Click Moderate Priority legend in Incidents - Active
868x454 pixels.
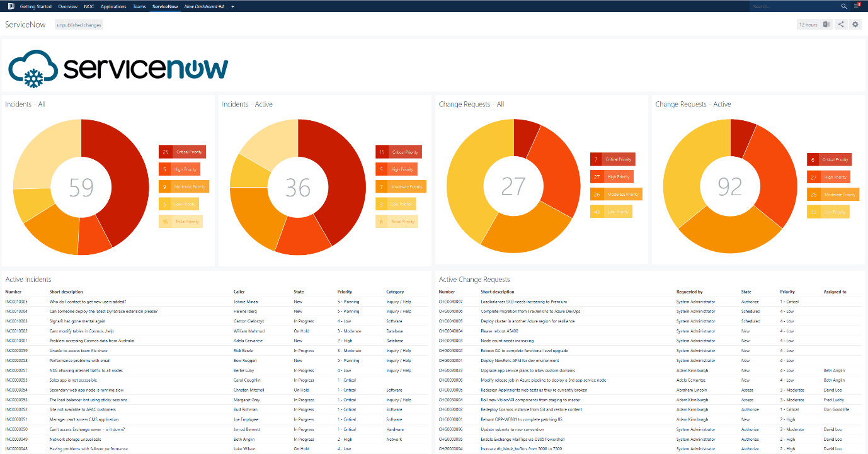click(401, 186)
